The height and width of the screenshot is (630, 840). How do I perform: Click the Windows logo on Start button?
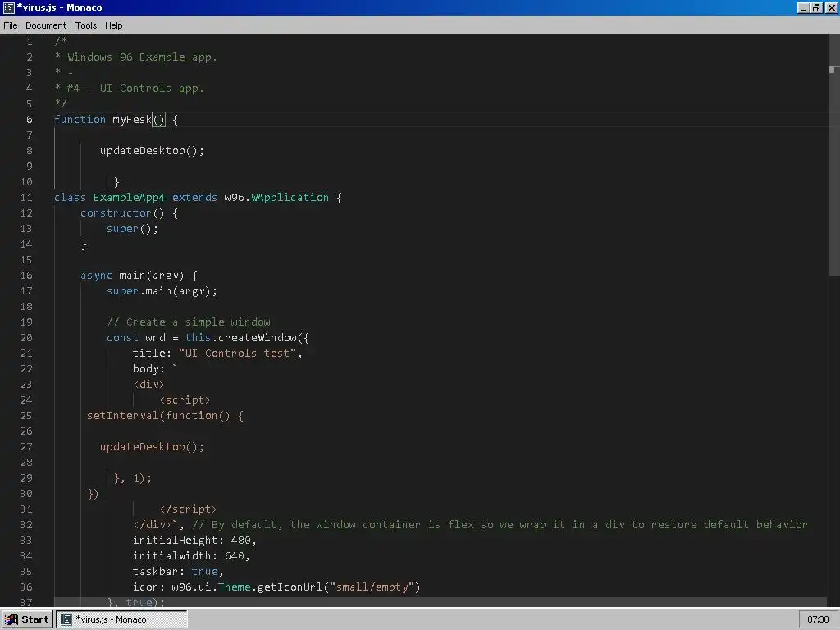pyautogui.click(x=11, y=619)
